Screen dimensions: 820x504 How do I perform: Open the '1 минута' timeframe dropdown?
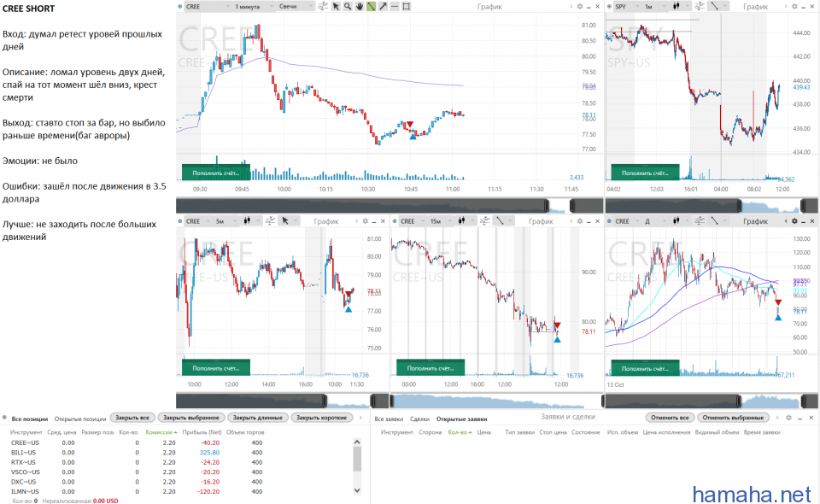pos(255,6)
